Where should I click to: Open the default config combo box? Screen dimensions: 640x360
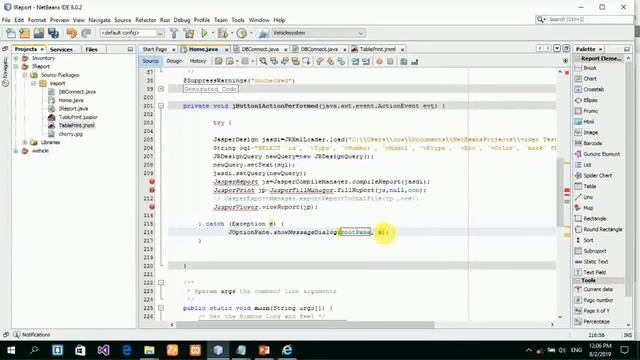[x=132, y=33]
